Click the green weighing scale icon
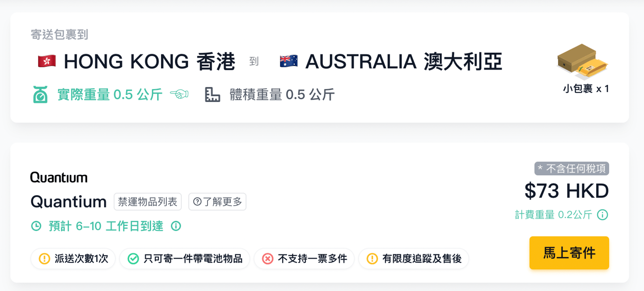 coord(40,95)
